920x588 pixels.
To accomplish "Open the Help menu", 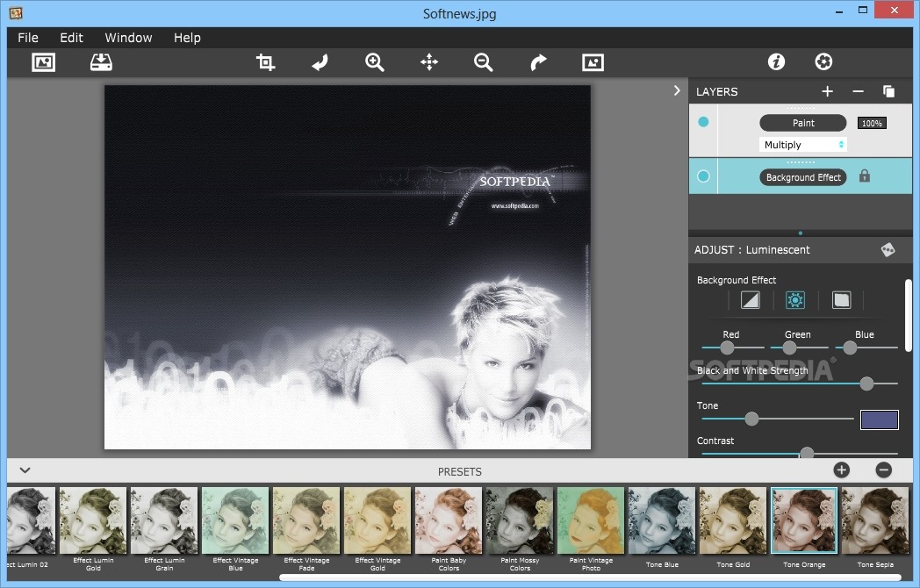I will click(187, 38).
